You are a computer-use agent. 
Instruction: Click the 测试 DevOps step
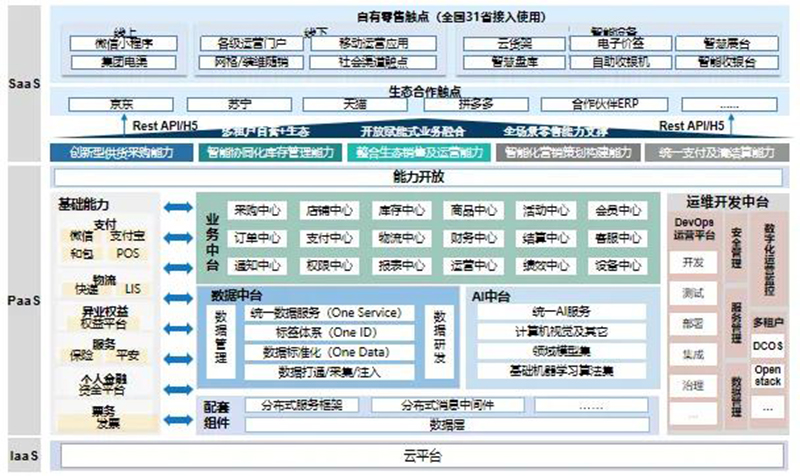pos(693,293)
